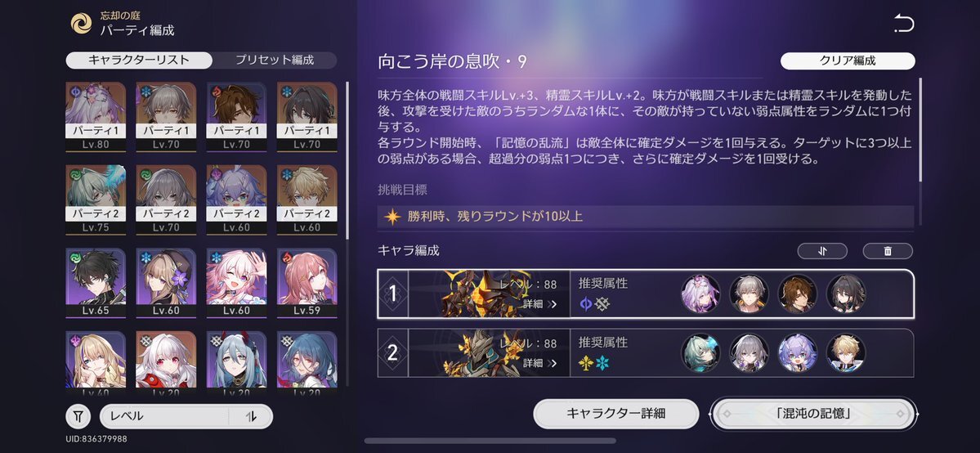Select the キャラクターリスト tab

139,60
